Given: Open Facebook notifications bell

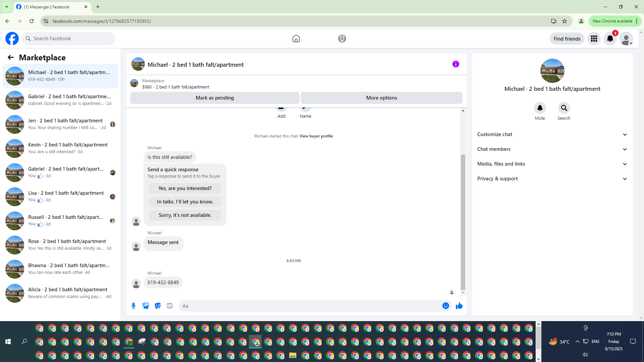Looking at the screenshot, I should (x=610, y=39).
